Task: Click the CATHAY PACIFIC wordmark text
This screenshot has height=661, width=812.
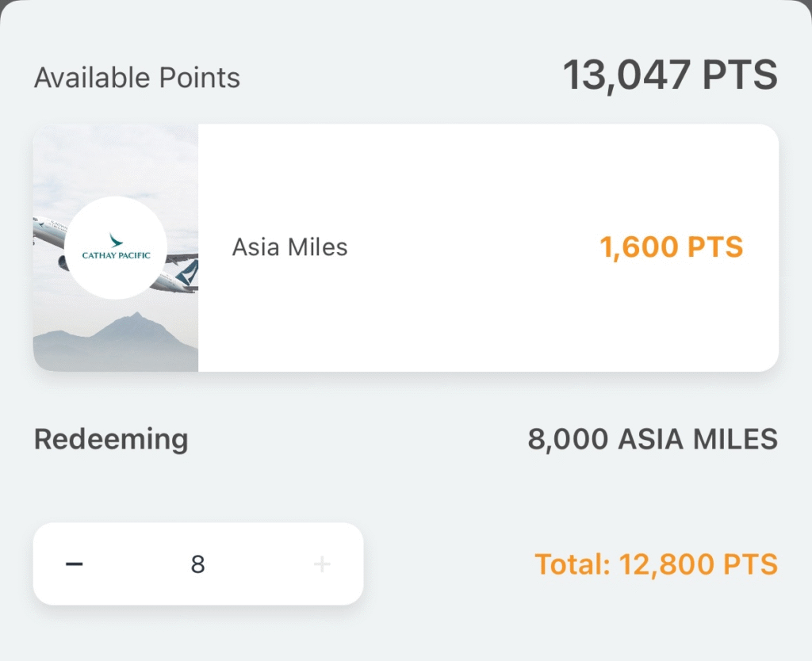Action: coord(116,256)
